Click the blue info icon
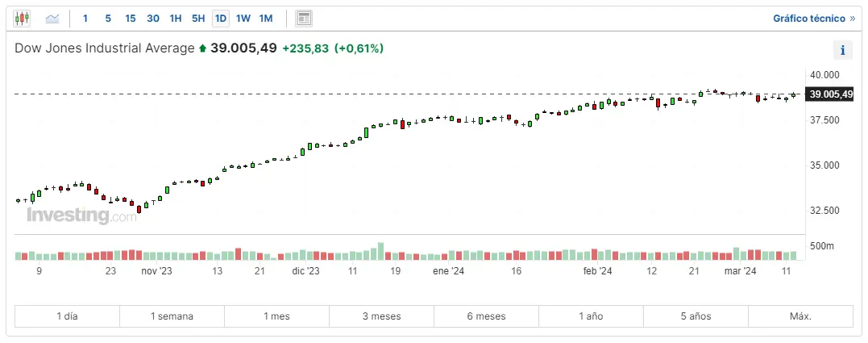The image size is (868, 343). 842,50
